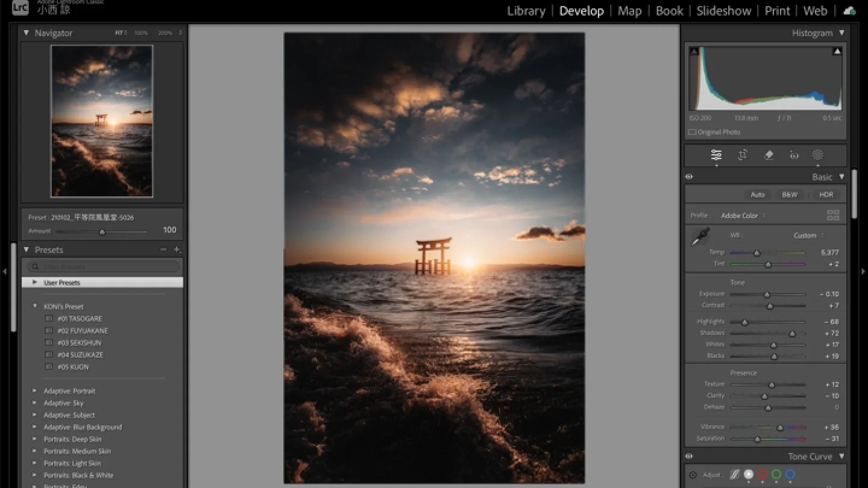Viewport: 868px width, 488px height.
Task: Select the white point curve circle
Action: (x=749, y=474)
